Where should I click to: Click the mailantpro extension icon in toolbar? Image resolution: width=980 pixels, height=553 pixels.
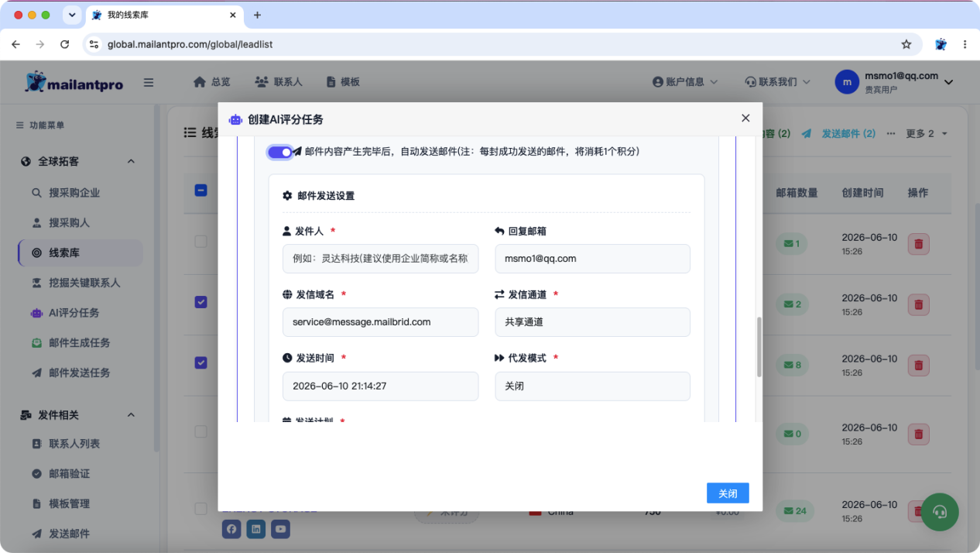(941, 44)
